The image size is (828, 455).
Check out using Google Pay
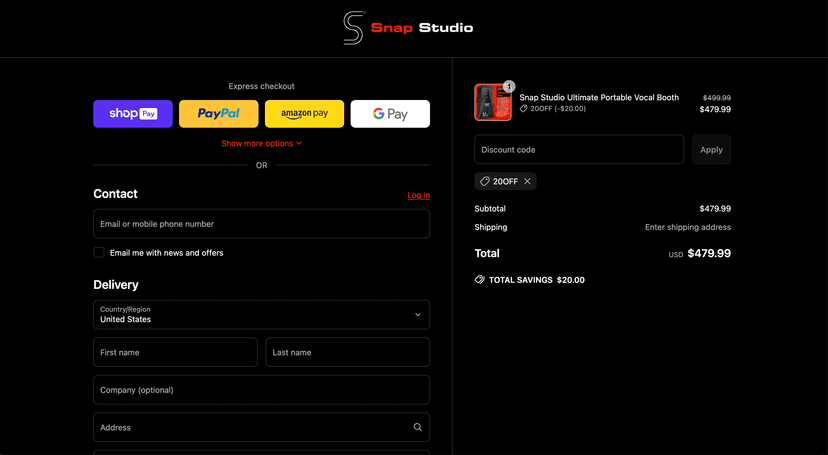pyautogui.click(x=390, y=114)
